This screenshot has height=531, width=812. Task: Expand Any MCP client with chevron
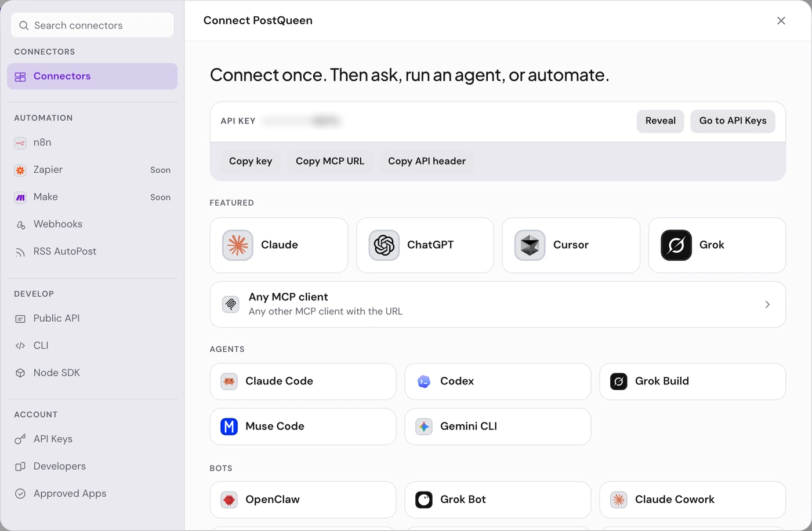coord(767,304)
